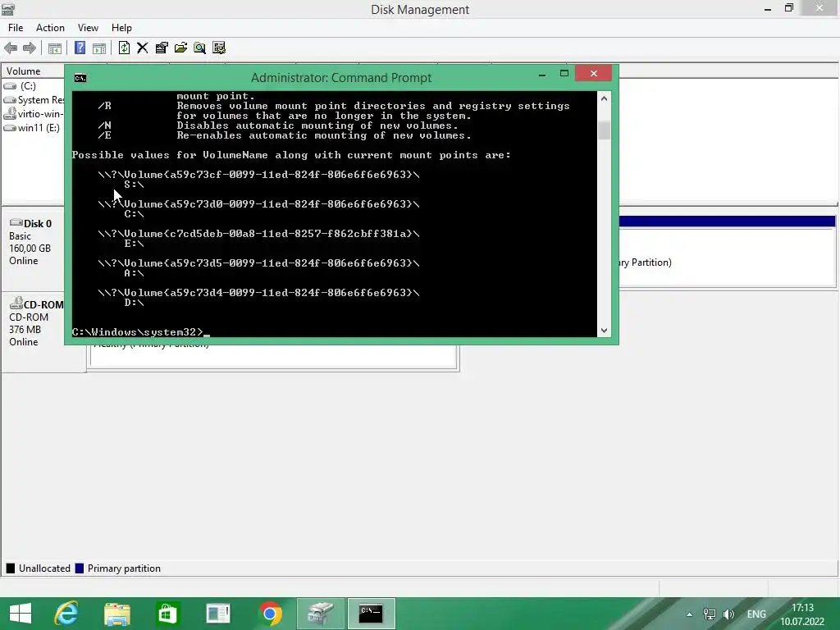This screenshot has height=630, width=840.
Task: Open the Action menu
Action: [50, 28]
